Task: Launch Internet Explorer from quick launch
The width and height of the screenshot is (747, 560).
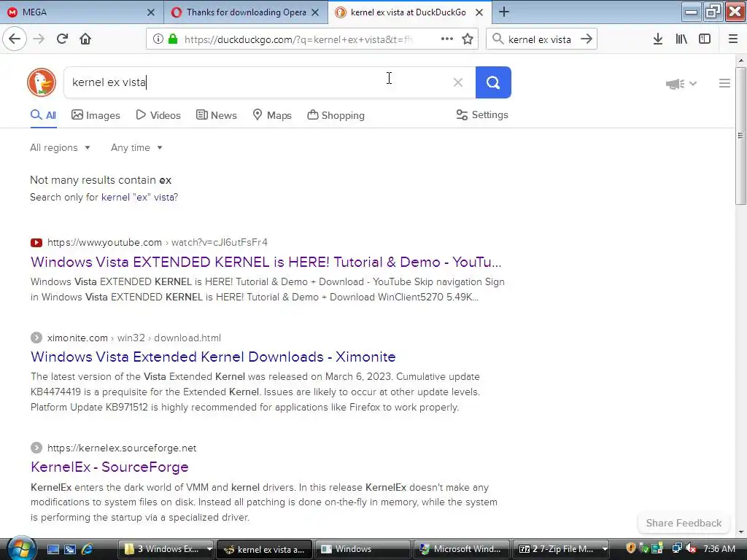Action: point(88,549)
